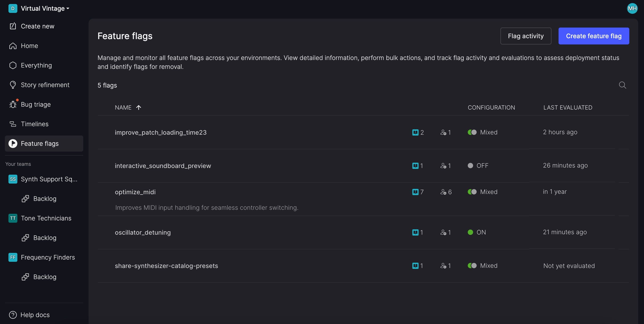644x324 pixels.
Task: Toggle the OFF status of interactive_soundboard_preview
Action: [470, 166]
